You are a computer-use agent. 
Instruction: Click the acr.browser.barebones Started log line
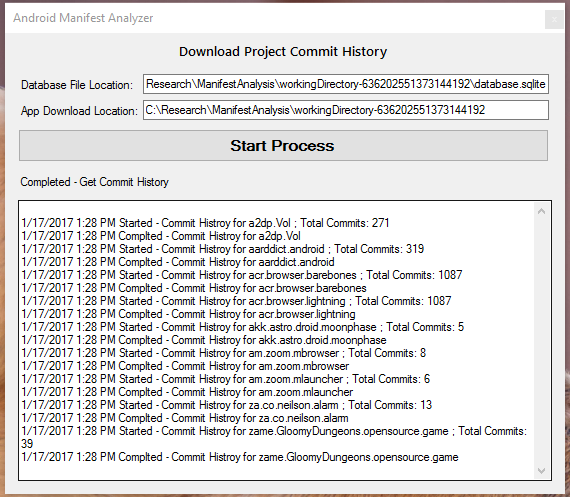pos(242,275)
